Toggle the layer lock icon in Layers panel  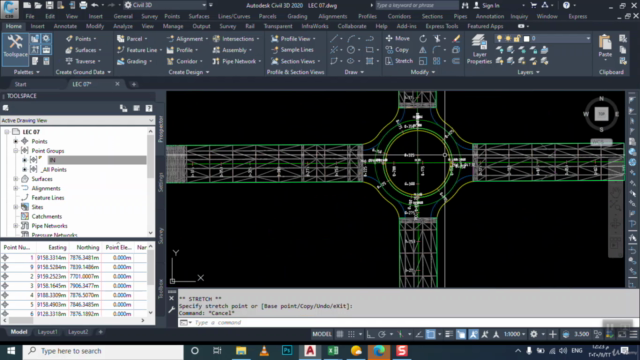pos(517,38)
